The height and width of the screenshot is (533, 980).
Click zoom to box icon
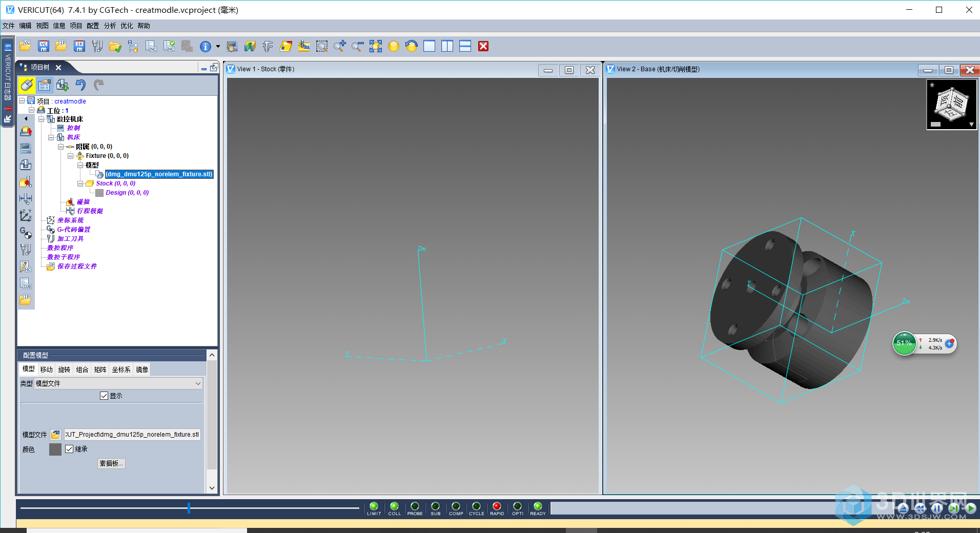[322, 47]
